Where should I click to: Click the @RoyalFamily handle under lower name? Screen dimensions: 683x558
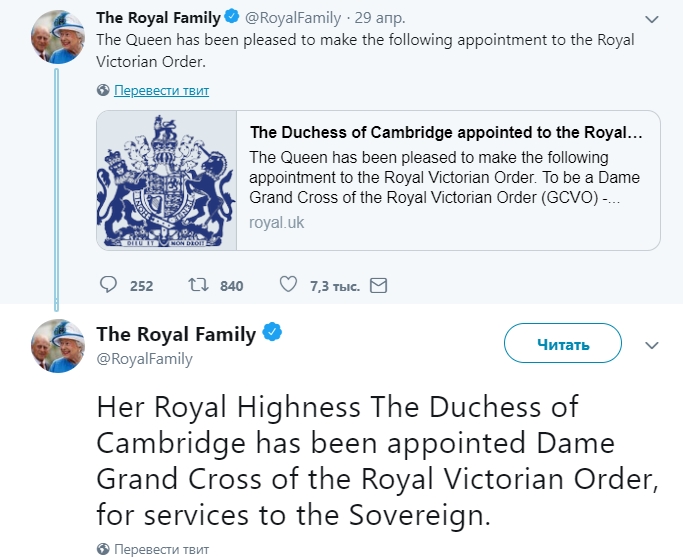[145, 358]
